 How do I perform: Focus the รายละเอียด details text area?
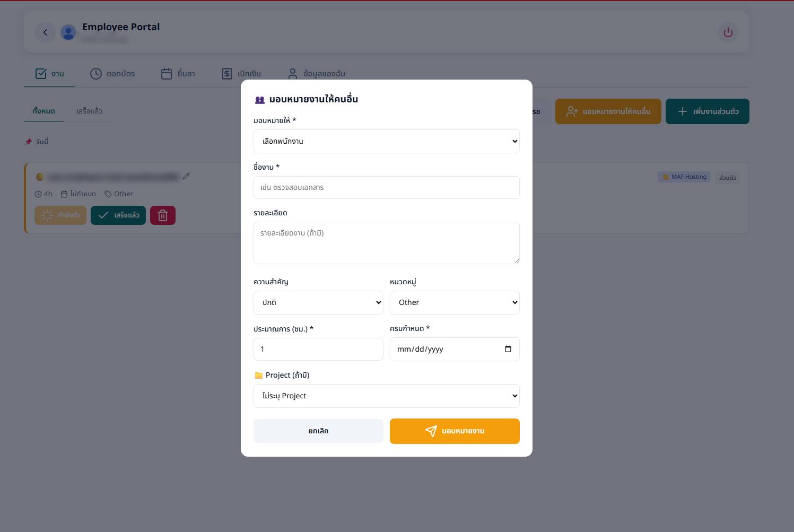[x=386, y=243]
